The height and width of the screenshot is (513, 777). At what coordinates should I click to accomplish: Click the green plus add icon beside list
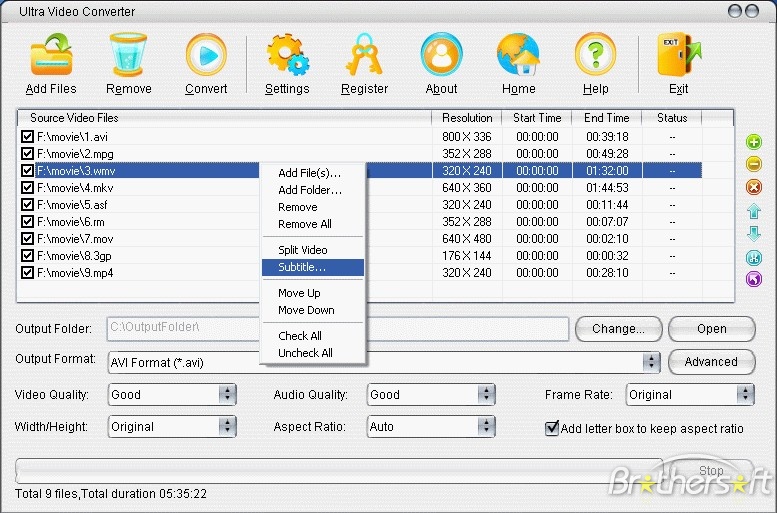pyautogui.click(x=754, y=142)
